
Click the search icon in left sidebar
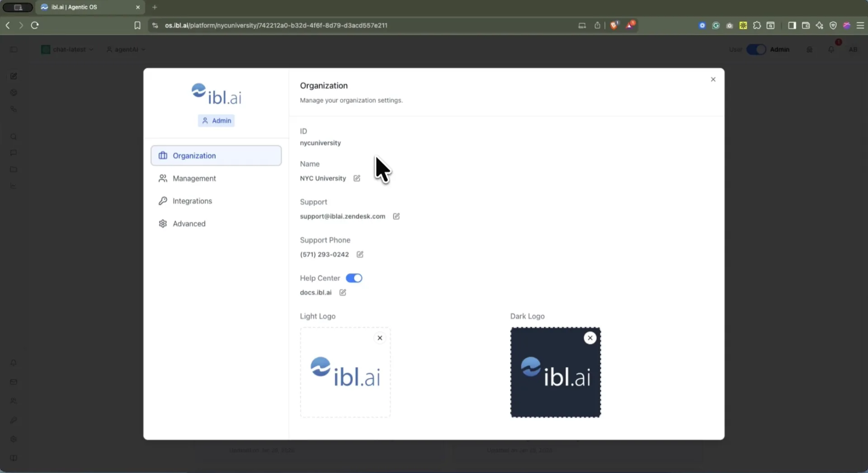point(14,136)
